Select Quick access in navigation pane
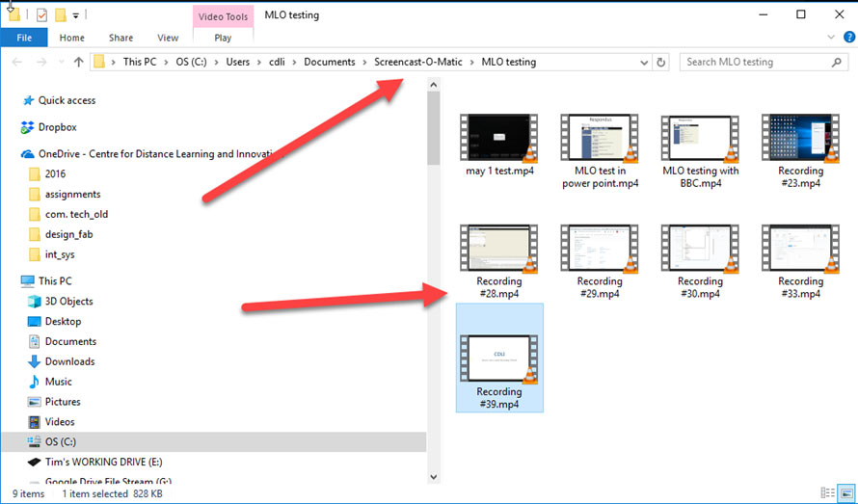The height and width of the screenshot is (504, 858). pos(59,100)
